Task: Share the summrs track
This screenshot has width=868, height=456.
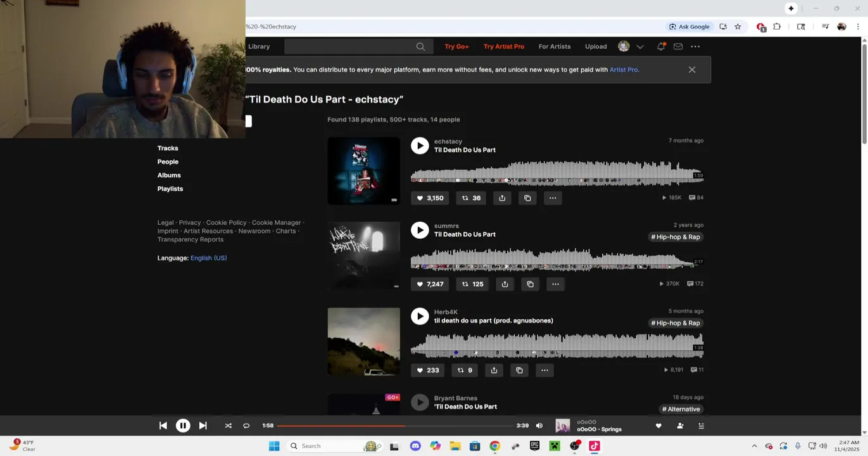Action: tap(505, 284)
